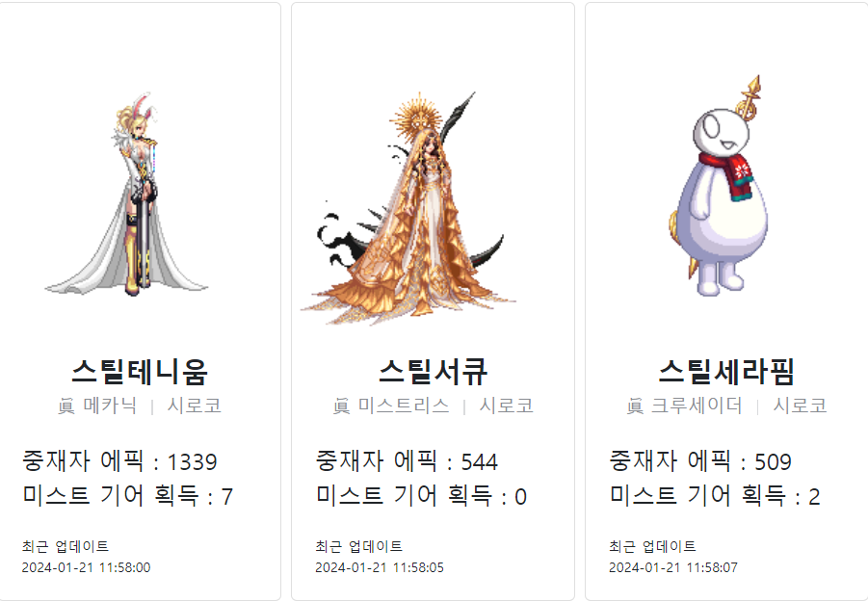Click the 시로코 server label under 스틸세라핌
Viewport: 868px width, 602px height.
coord(800,406)
